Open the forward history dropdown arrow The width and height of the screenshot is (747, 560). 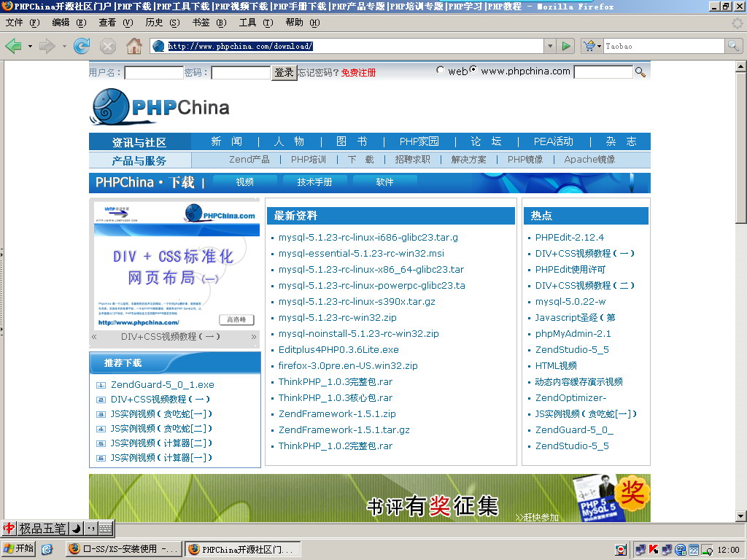tap(64, 46)
